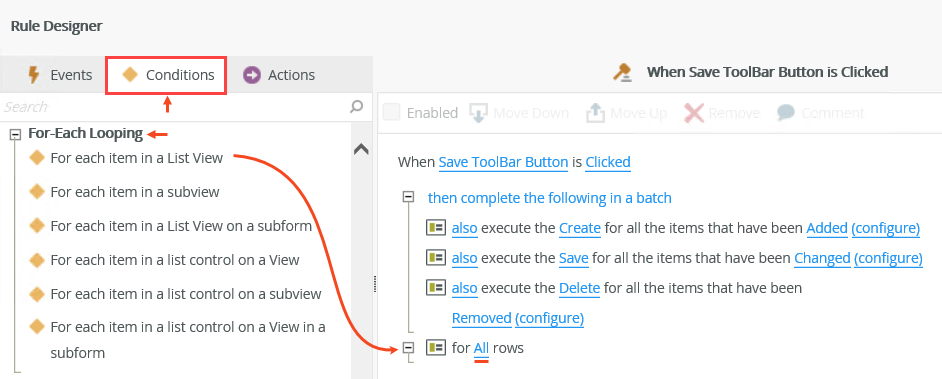Click the Move Down toolbar icon
942x379 pixels.
coord(479,113)
